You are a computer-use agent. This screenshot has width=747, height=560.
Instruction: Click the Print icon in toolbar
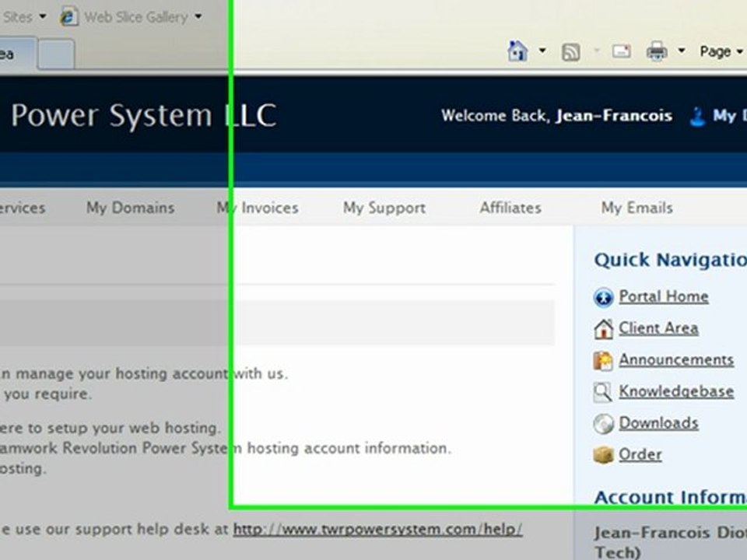pyautogui.click(x=657, y=51)
